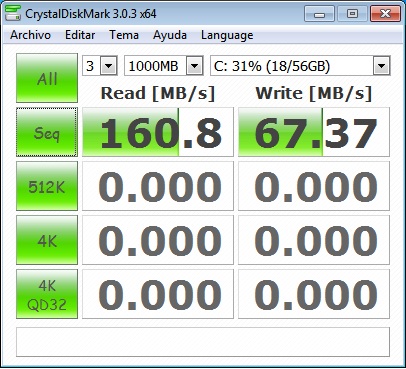
Task: Open the Tema menu
Action: pos(124,35)
